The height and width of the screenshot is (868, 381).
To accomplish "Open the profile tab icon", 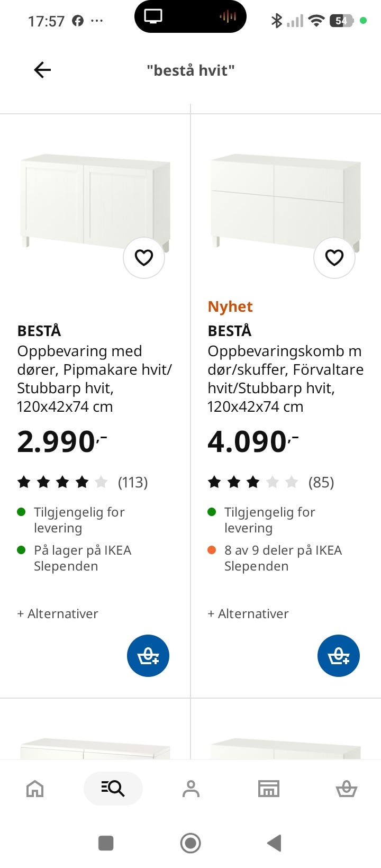I will click(x=190, y=789).
